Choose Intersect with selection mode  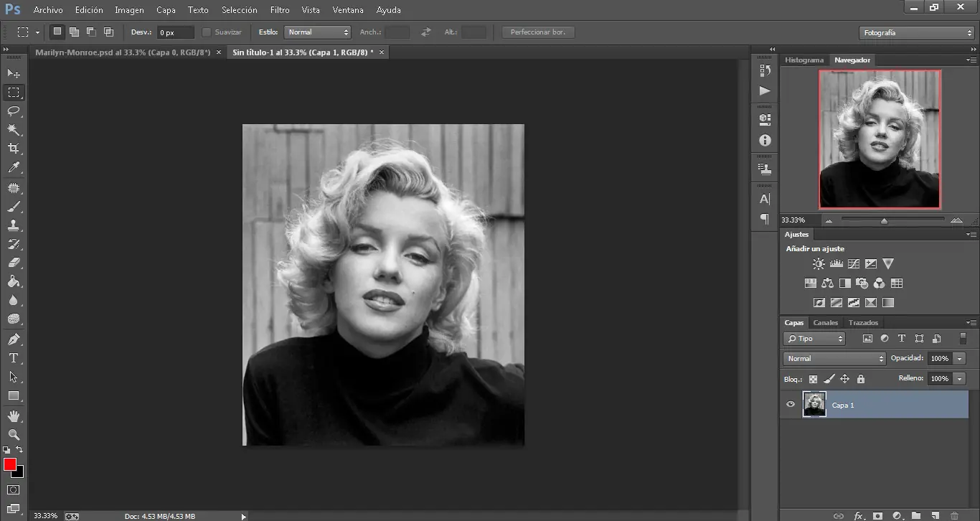pyautogui.click(x=108, y=32)
